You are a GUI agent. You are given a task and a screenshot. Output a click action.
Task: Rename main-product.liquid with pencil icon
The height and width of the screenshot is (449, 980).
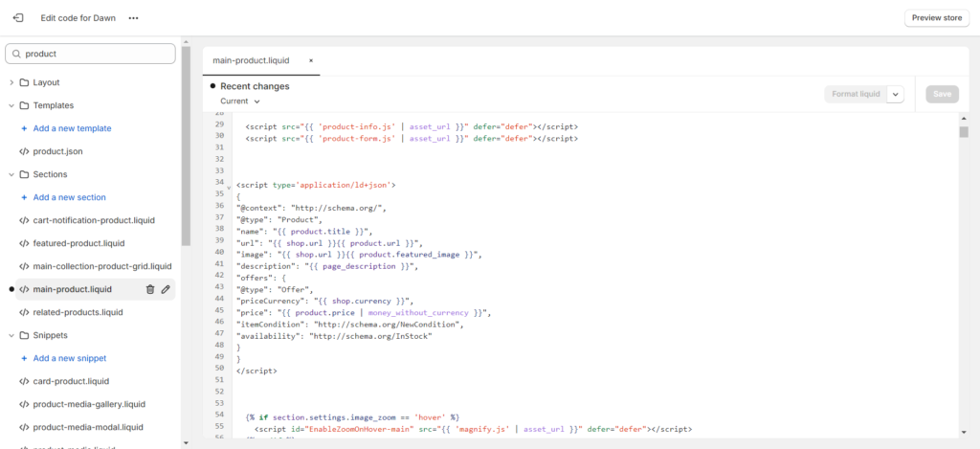coord(166,289)
